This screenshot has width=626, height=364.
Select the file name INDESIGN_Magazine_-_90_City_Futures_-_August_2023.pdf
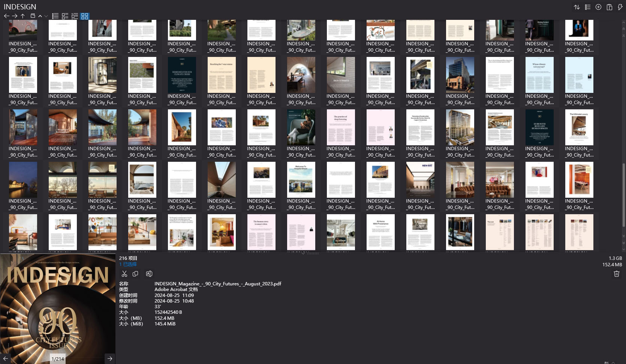point(218,284)
